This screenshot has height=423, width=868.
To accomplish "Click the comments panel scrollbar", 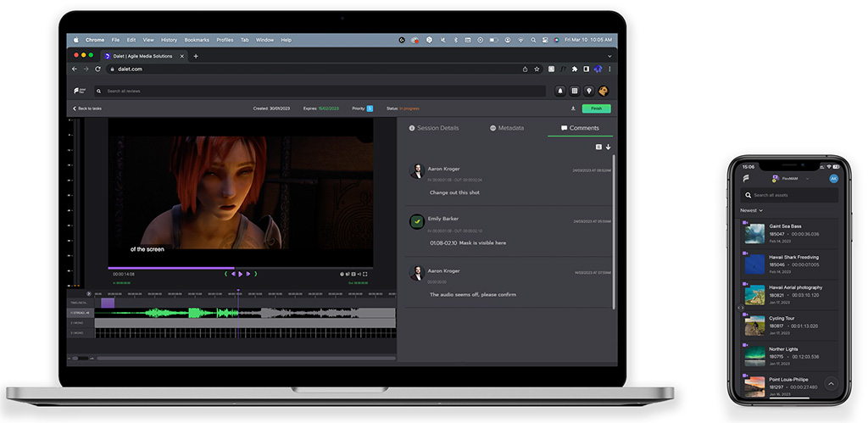I will [614, 231].
